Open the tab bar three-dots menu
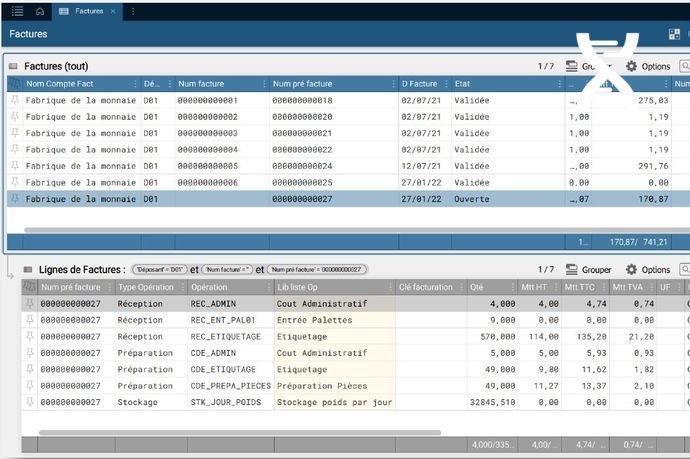The image size is (690, 459). [133, 11]
